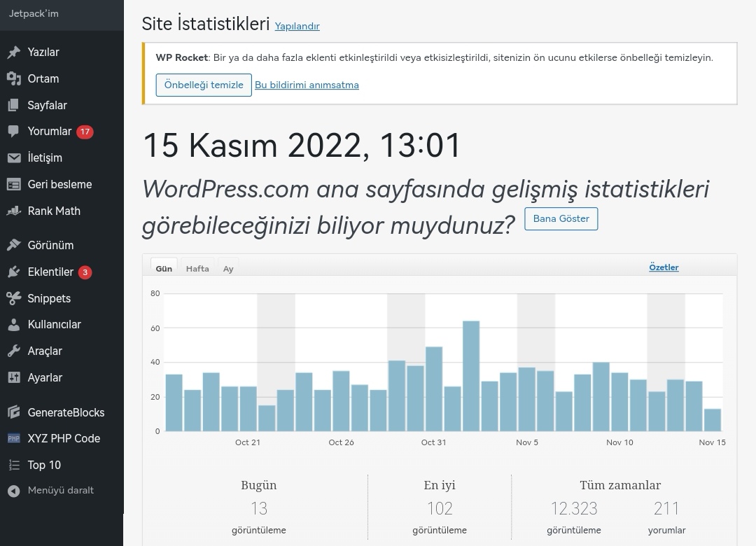
Task: Click the İletişim envelope icon
Action: click(14, 157)
